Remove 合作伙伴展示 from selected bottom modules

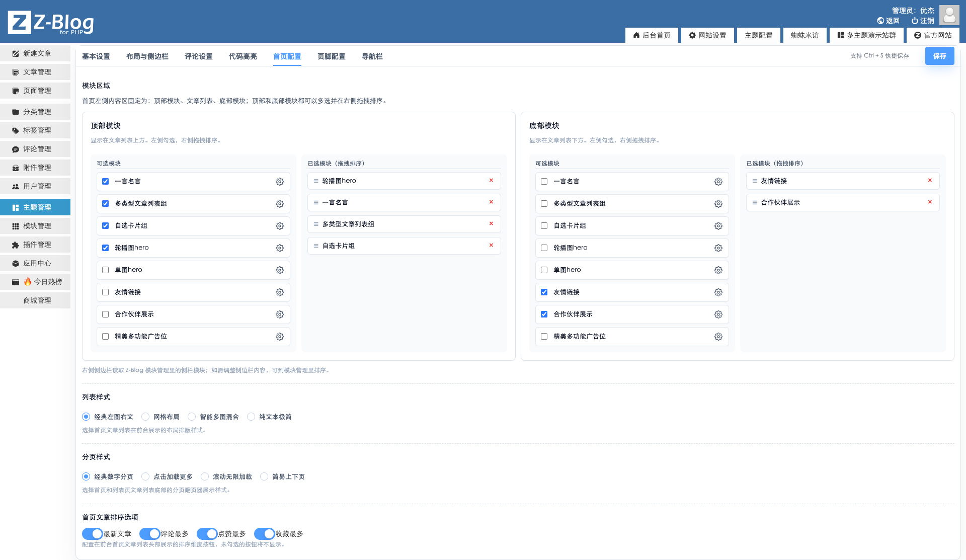tap(930, 202)
